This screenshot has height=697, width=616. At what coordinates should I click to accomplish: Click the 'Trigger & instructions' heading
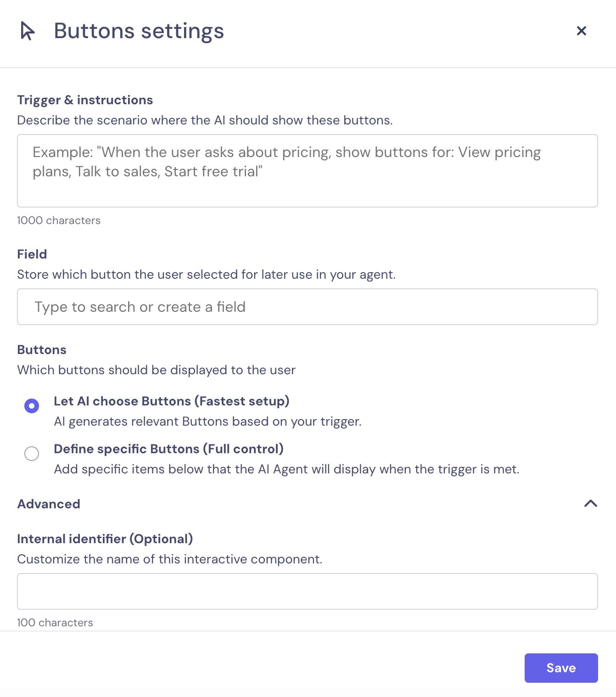[x=85, y=100]
